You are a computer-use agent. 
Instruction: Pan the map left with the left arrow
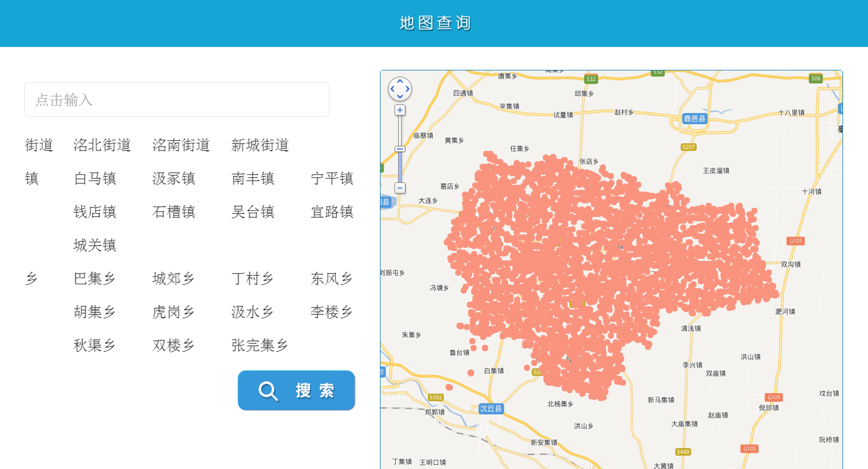point(392,89)
